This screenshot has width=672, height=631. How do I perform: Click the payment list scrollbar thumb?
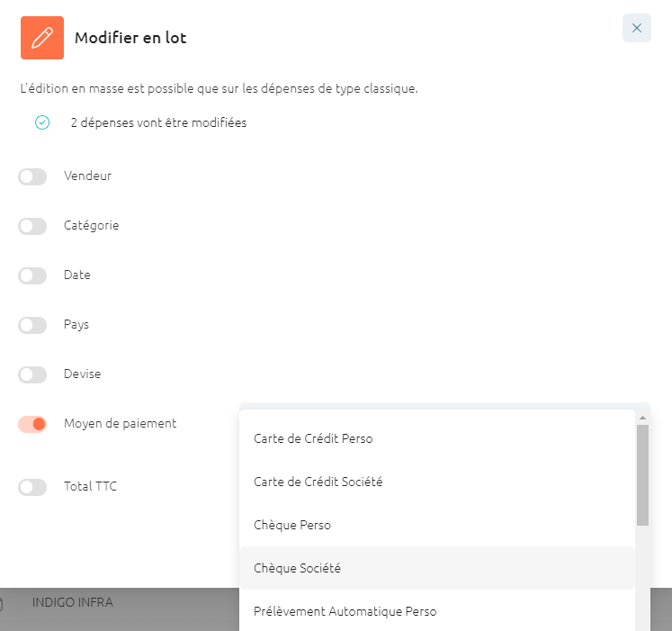coord(642,475)
